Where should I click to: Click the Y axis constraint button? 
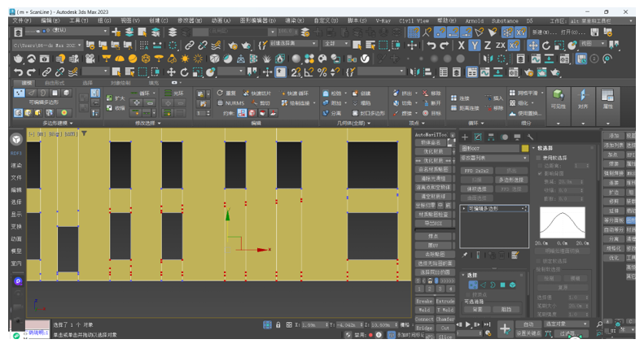pyautogui.click(x=474, y=46)
